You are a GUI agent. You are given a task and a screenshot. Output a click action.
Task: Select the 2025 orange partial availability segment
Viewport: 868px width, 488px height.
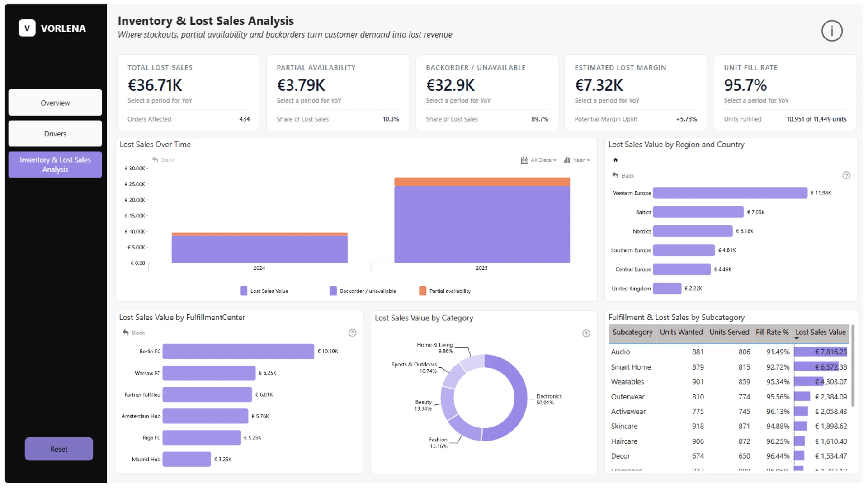pos(482,182)
